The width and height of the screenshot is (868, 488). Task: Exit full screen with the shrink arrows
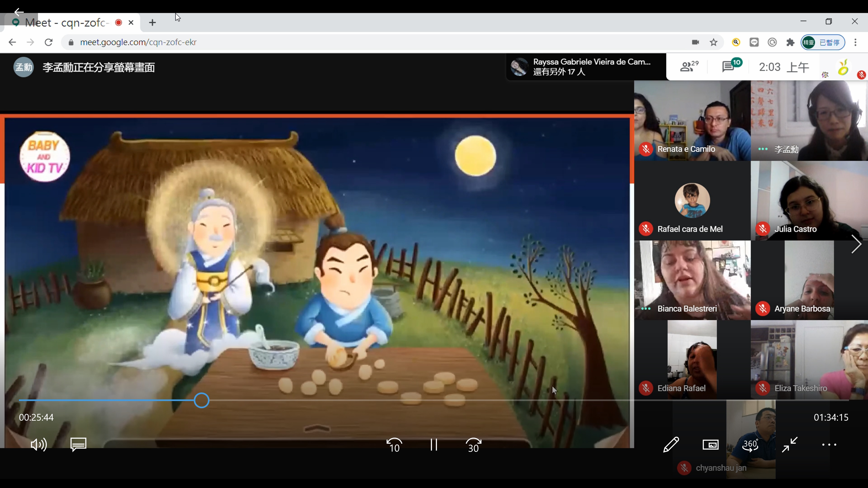click(x=790, y=445)
